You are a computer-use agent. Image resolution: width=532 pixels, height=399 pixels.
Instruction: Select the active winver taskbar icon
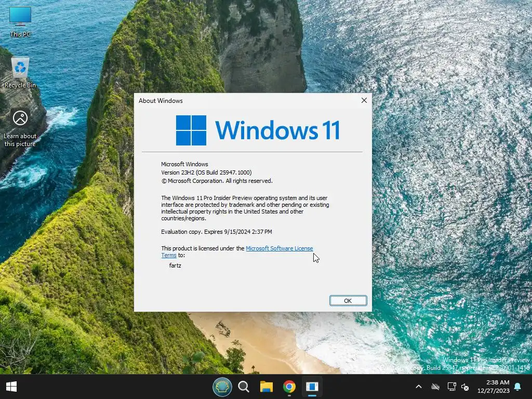(312, 387)
